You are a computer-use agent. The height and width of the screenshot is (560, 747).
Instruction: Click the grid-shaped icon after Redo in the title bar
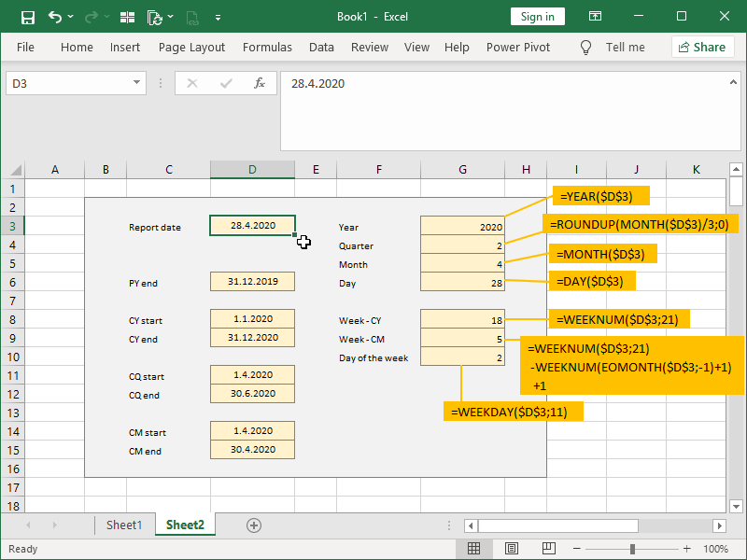(127, 18)
